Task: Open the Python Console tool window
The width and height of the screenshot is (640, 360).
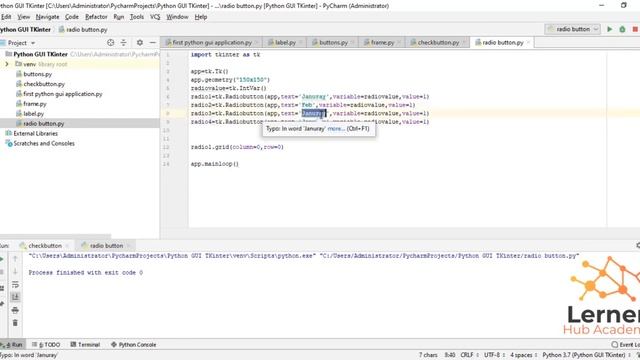Action: [x=133, y=344]
